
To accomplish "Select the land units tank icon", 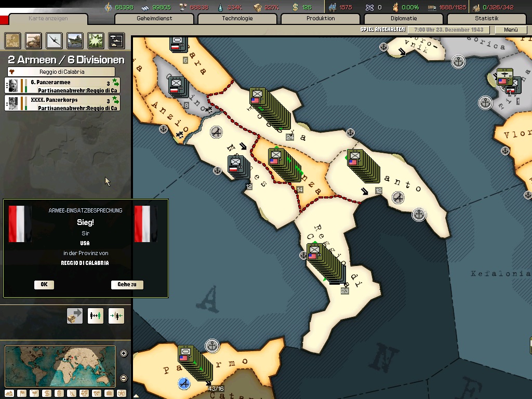I will (x=33, y=41).
